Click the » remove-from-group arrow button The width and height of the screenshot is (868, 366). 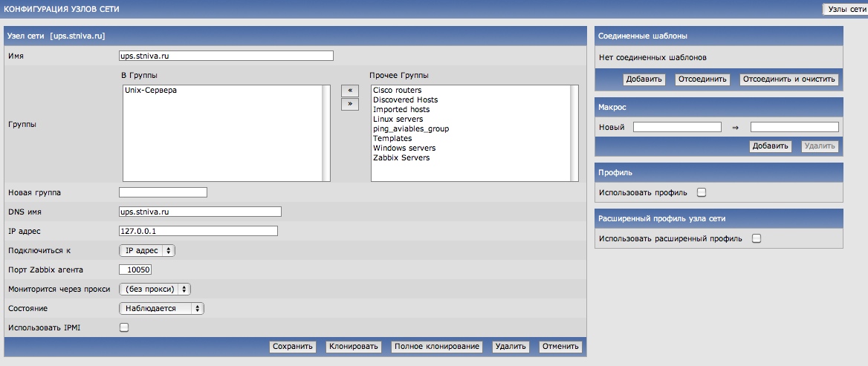click(x=349, y=105)
